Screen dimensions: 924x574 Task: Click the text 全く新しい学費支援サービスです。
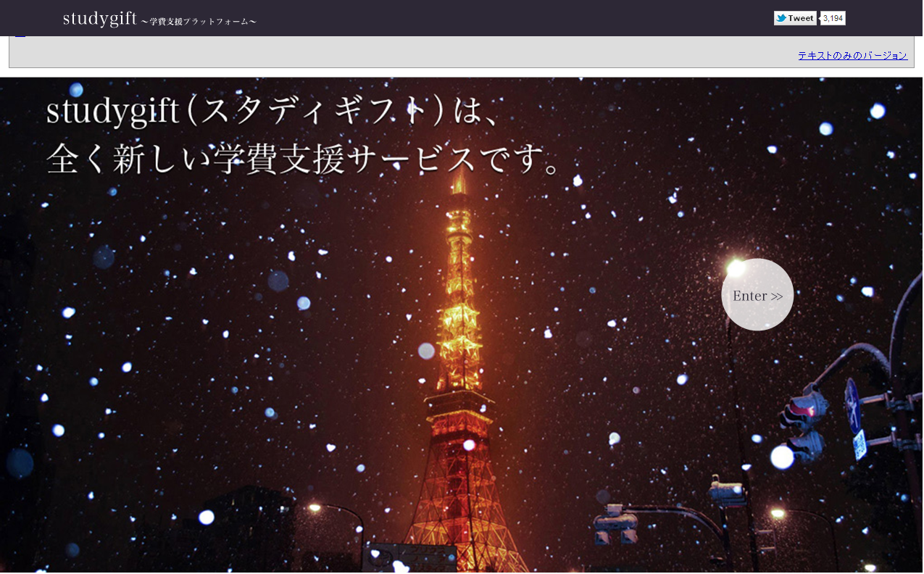[304, 159]
